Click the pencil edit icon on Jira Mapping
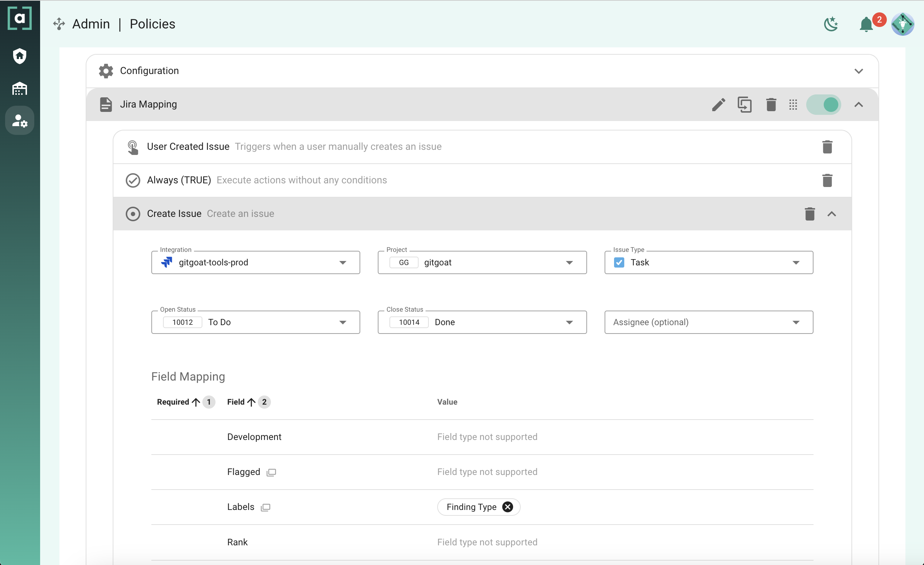924x565 pixels. 718,105
